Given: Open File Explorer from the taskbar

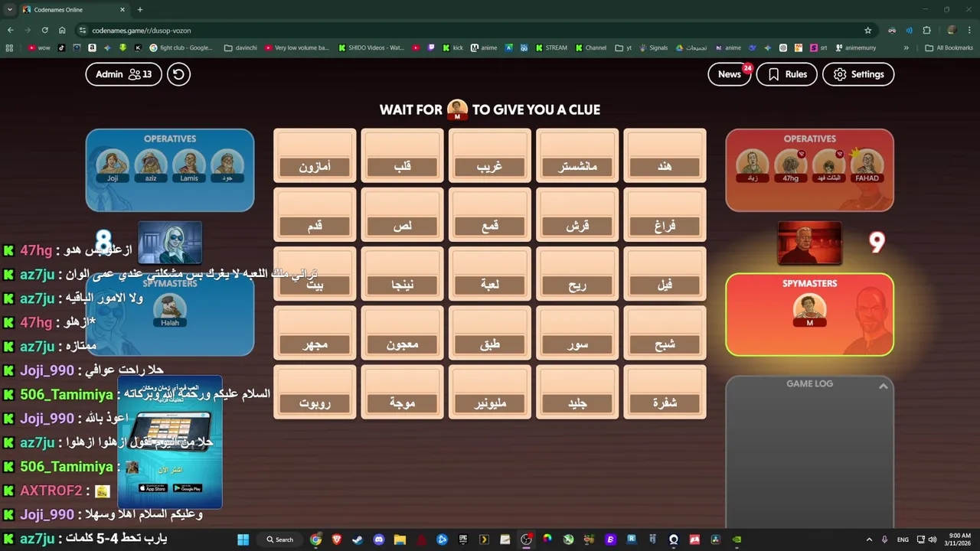Looking at the screenshot, I should pos(400,540).
